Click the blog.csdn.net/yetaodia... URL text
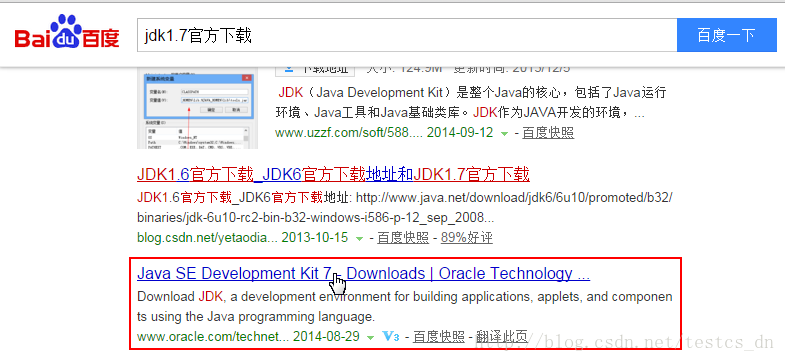 (207, 237)
